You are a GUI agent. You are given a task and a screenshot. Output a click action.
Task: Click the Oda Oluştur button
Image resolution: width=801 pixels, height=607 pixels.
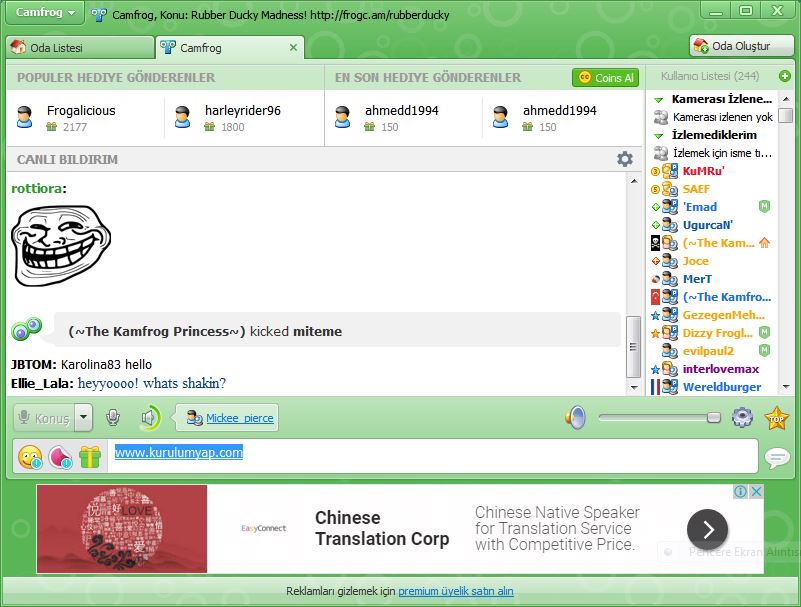click(x=741, y=46)
